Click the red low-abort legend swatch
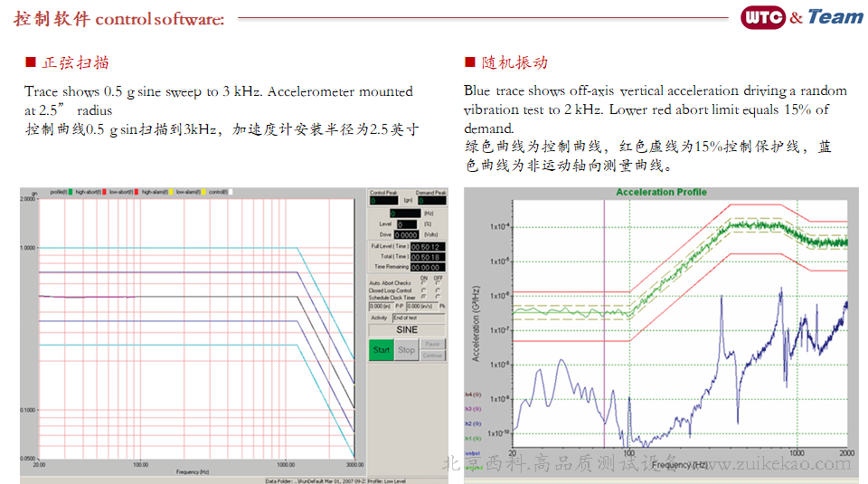 (x=137, y=192)
